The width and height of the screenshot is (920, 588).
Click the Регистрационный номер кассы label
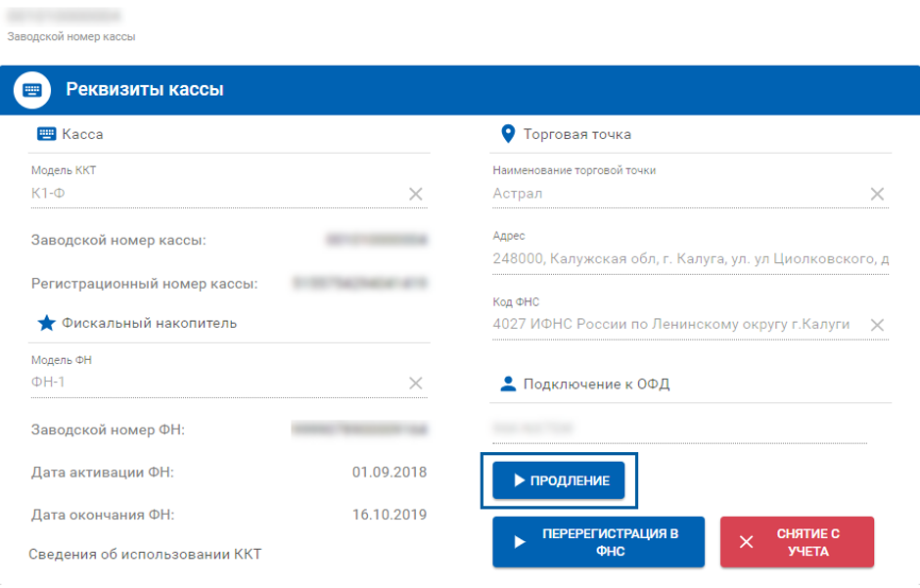[x=144, y=284]
